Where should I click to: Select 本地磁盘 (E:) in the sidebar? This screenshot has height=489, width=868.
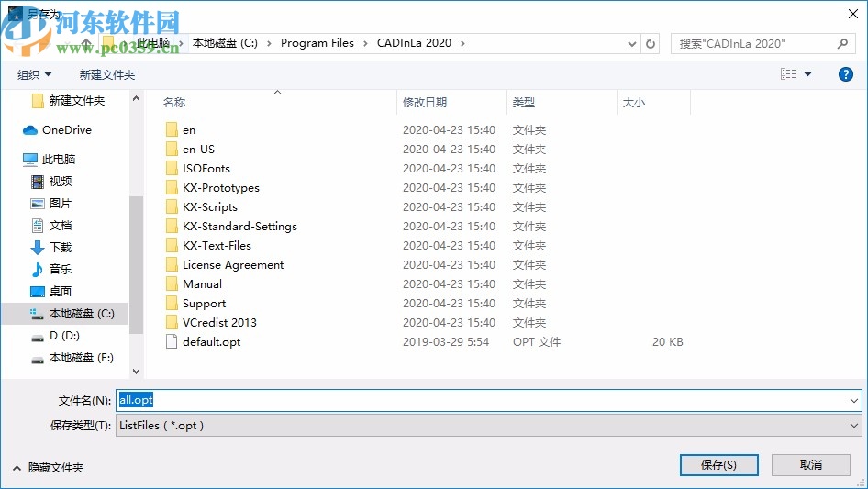[72, 358]
